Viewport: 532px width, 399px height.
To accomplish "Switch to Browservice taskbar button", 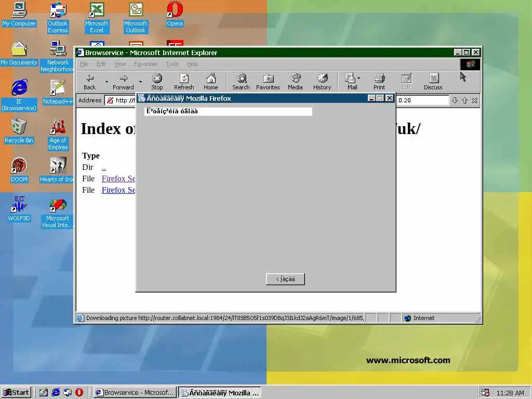I will 135,393.
